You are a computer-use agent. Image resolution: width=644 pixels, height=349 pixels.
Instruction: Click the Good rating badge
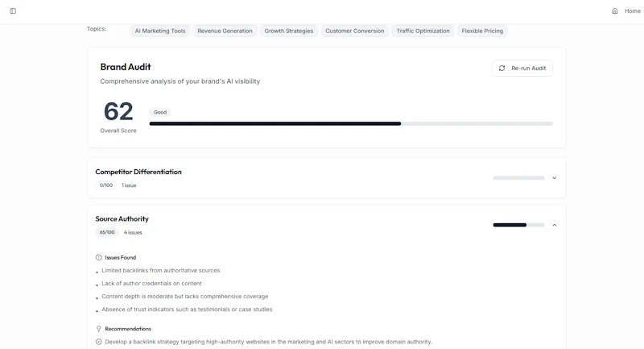[x=160, y=112]
